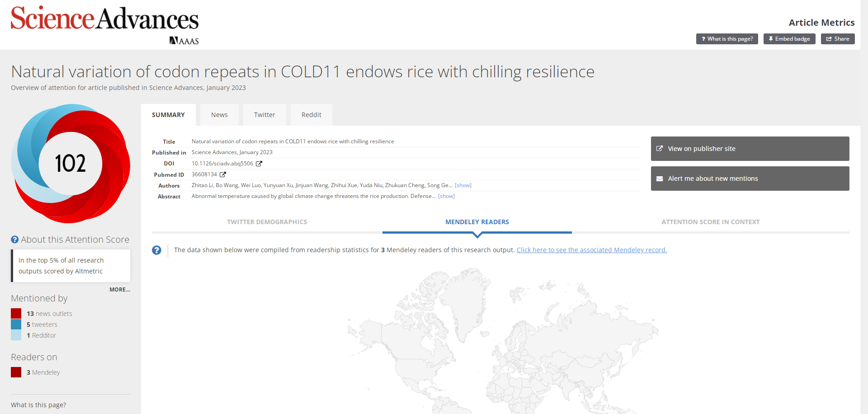The image size is (868, 414).
Task: Select the Twitter Demographics section
Action: point(267,222)
